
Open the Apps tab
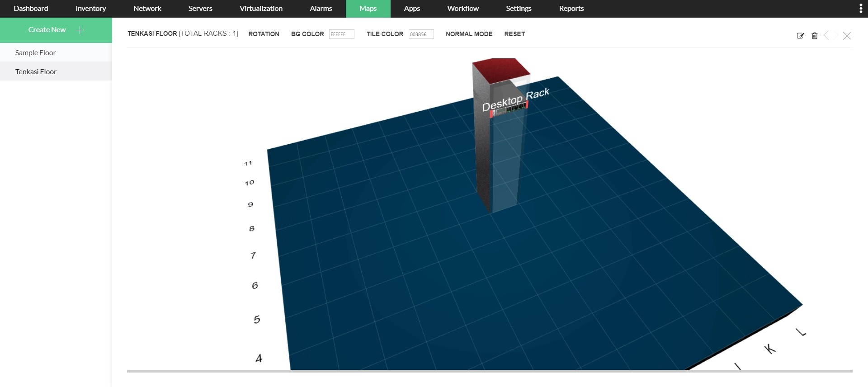click(412, 9)
